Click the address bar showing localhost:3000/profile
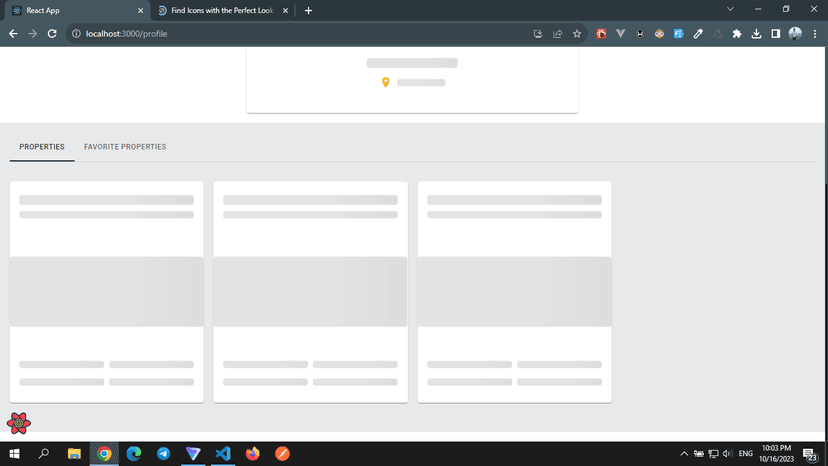 [x=300, y=34]
